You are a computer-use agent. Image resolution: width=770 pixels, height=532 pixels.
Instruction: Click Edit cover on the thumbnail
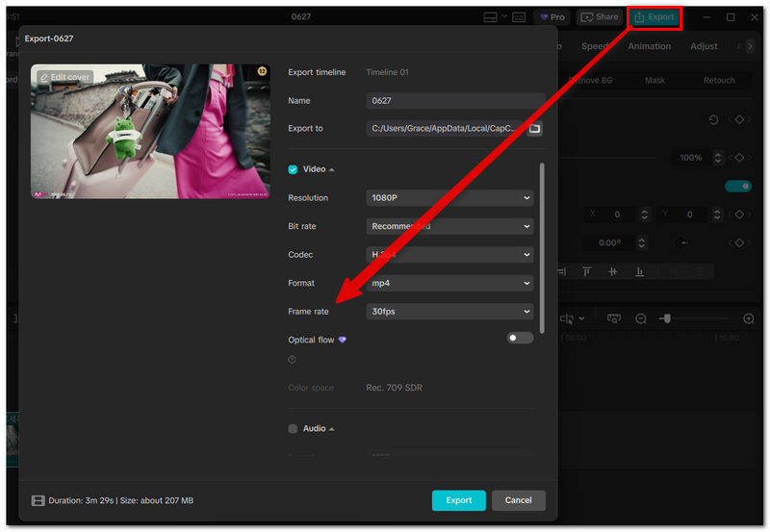[x=65, y=77]
